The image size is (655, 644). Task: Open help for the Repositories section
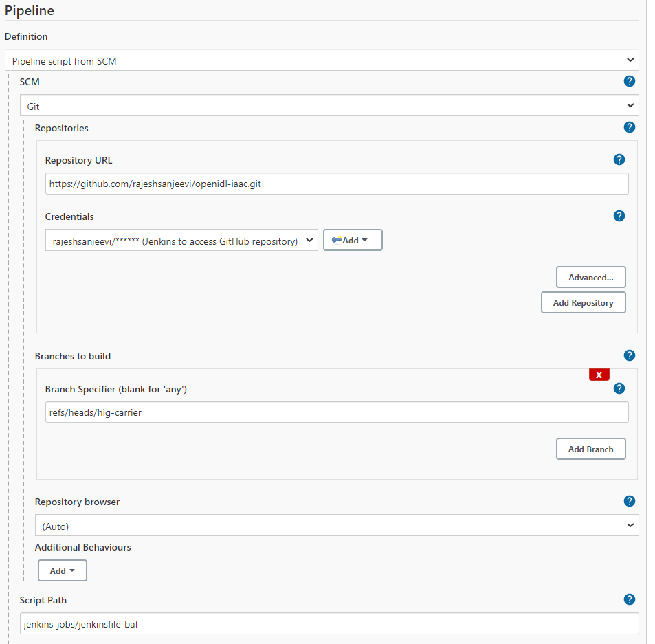click(629, 127)
